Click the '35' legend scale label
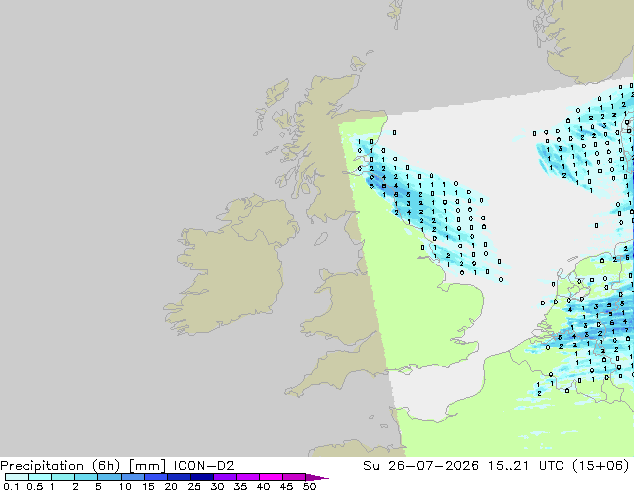Image resolution: width=634 pixels, height=490 pixels. coord(240,486)
